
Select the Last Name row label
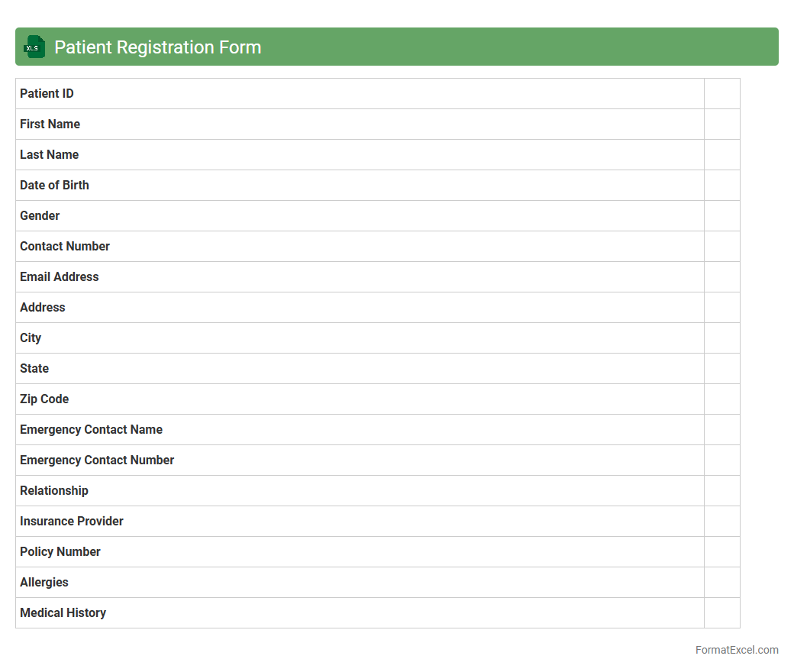[x=50, y=155]
